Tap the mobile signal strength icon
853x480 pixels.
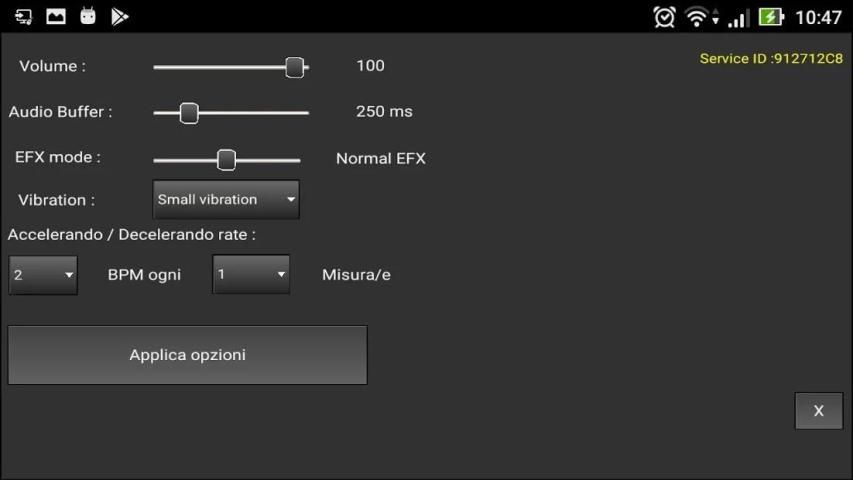point(738,17)
